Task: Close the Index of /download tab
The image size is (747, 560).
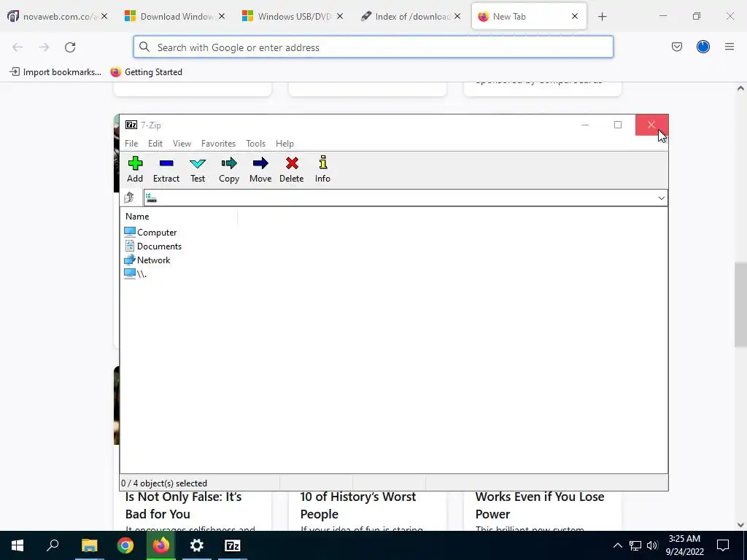Action: click(457, 16)
